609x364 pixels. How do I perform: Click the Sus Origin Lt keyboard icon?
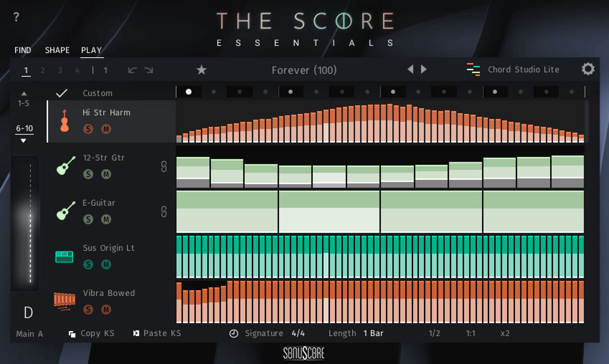pos(64,255)
